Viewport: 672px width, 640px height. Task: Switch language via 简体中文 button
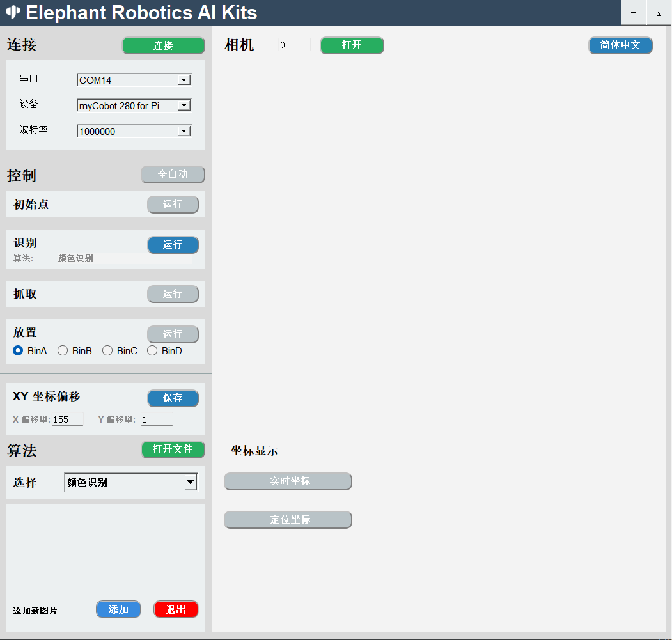[x=620, y=45]
